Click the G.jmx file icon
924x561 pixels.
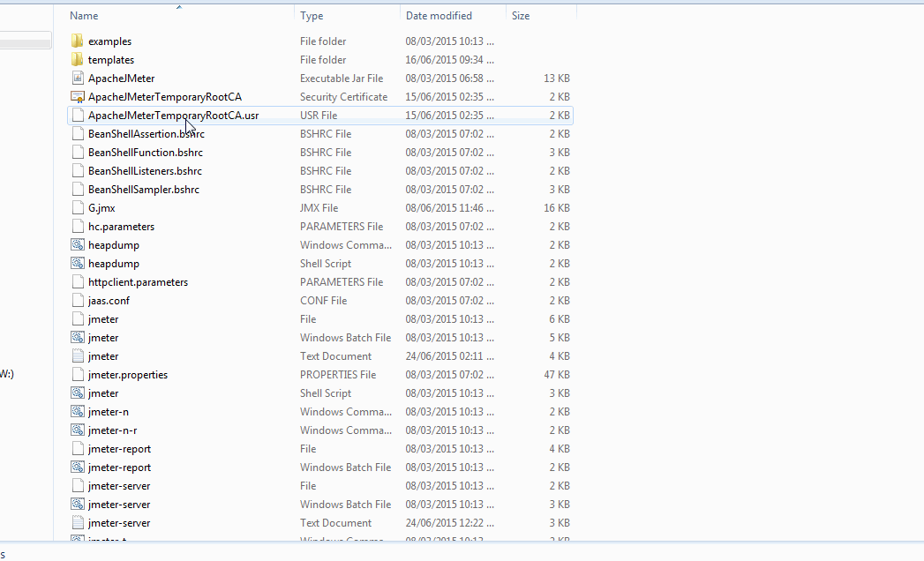(77, 208)
